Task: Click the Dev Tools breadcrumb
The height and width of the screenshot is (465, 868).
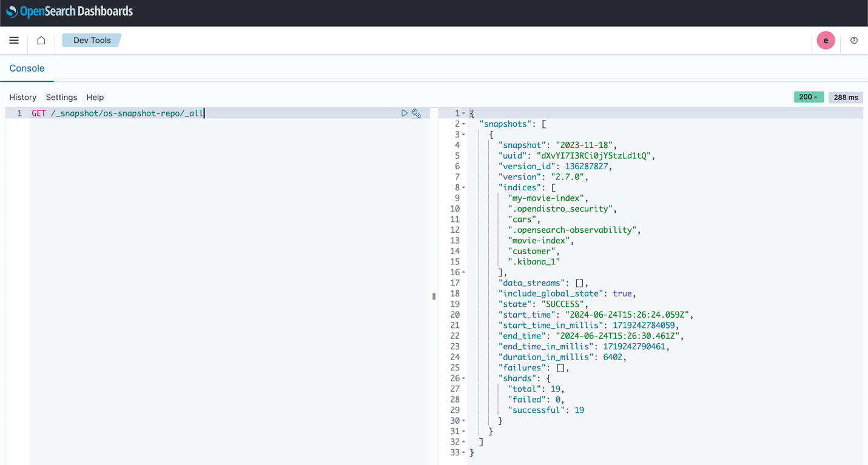Action: pos(92,41)
